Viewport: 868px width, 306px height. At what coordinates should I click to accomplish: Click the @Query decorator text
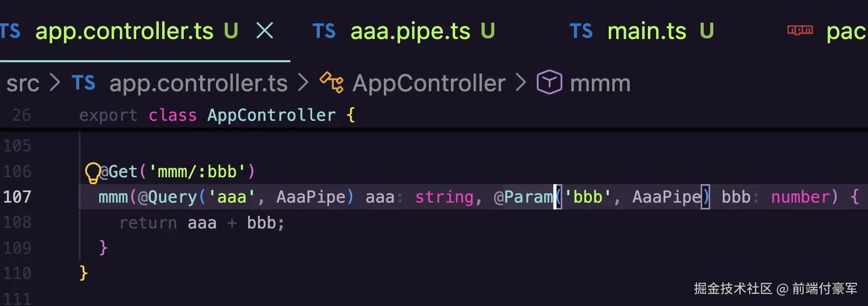click(x=167, y=197)
